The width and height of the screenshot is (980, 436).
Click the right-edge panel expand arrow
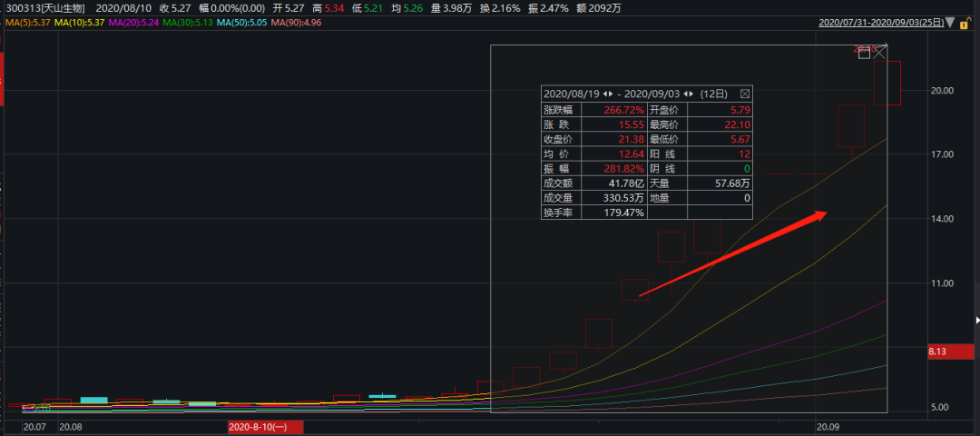[x=976, y=320]
